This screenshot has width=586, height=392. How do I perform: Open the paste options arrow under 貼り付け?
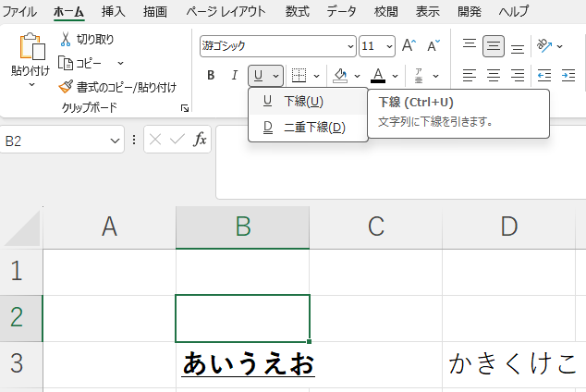coord(32,85)
